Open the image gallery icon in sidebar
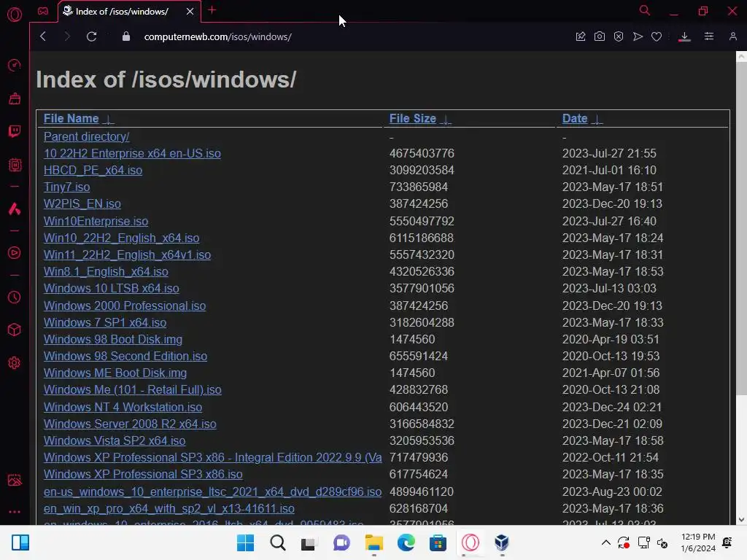 point(15,480)
